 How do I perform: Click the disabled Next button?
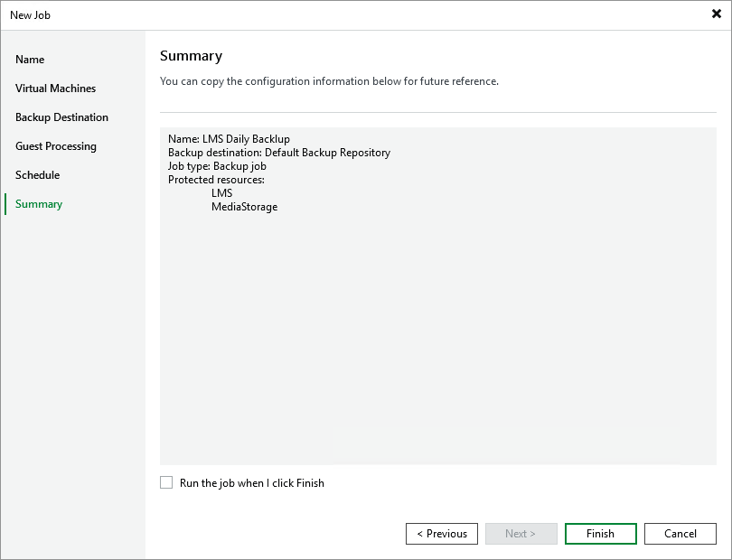(521, 534)
